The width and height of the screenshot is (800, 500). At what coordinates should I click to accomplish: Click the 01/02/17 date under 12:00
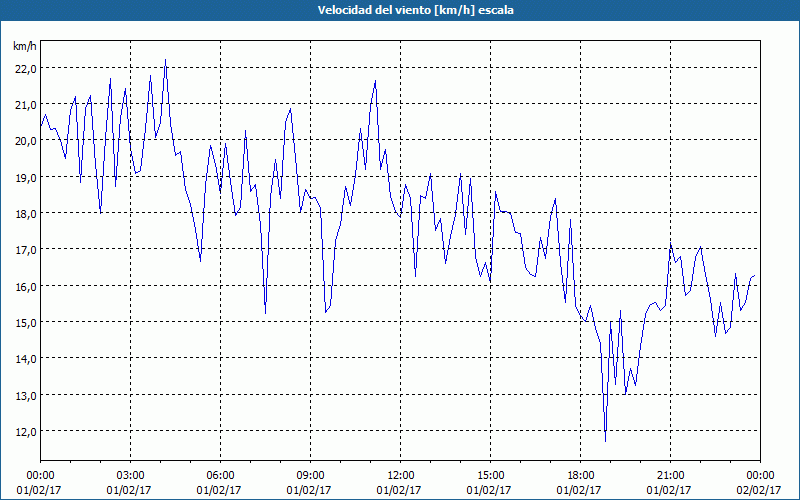click(399, 490)
